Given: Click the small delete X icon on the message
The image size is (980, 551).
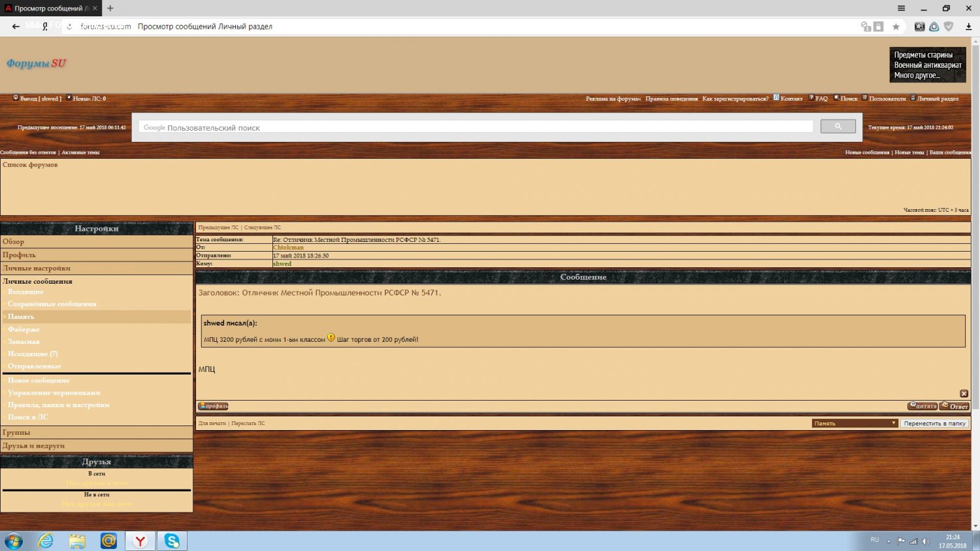Looking at the screenshot, I should [x=964, y=393].
